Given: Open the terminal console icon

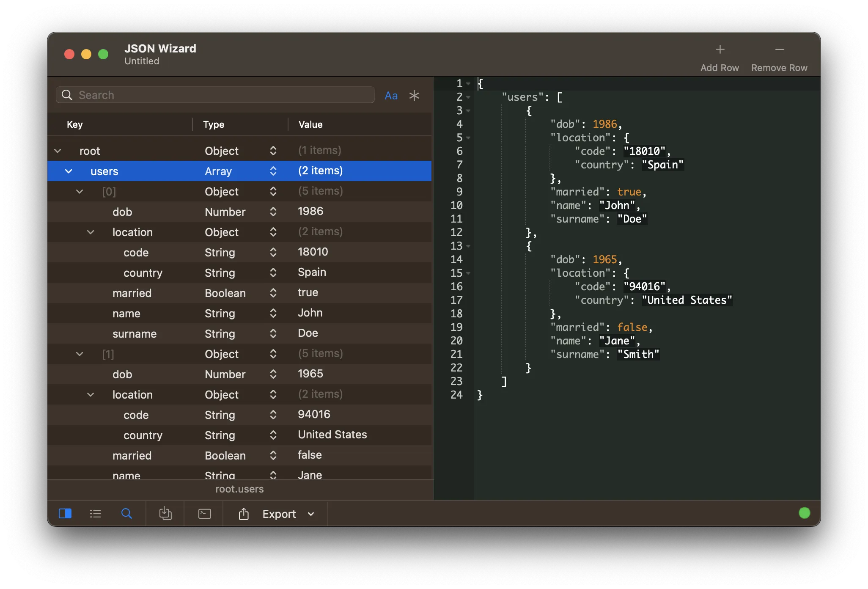Looking at the screenshot, I should point(205,514).
